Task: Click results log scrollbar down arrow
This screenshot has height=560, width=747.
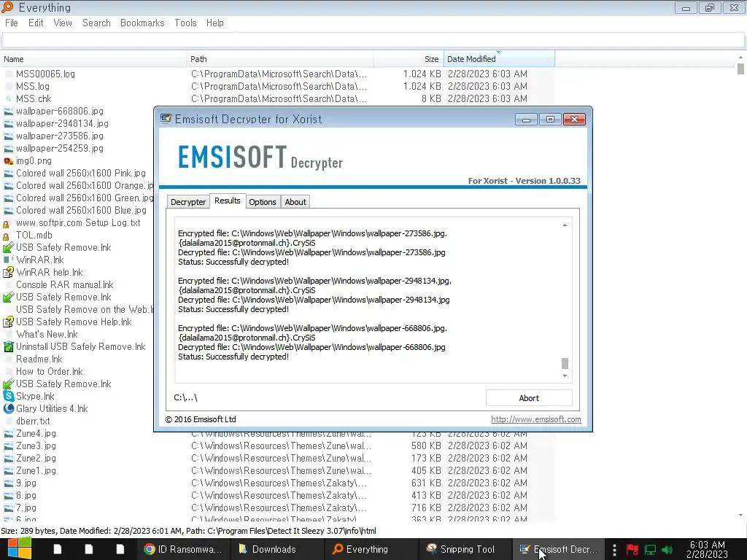Action: pyautogui.click(x=565, y=376)
